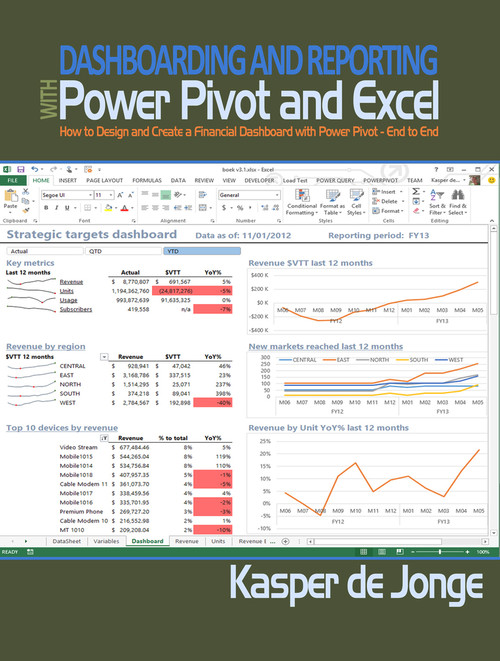This screenshot has width=500, height=661.
Task: Click the Percent Style icon
Action: pyautogui.click(x=240, y=207)
